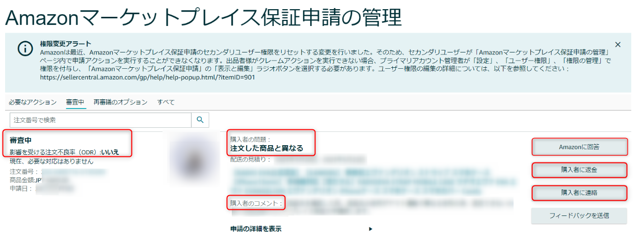Switch to the 必要なアクション tab
This screenshot has height=245, width=644.
pyautogui.click(x=32, y=102)
